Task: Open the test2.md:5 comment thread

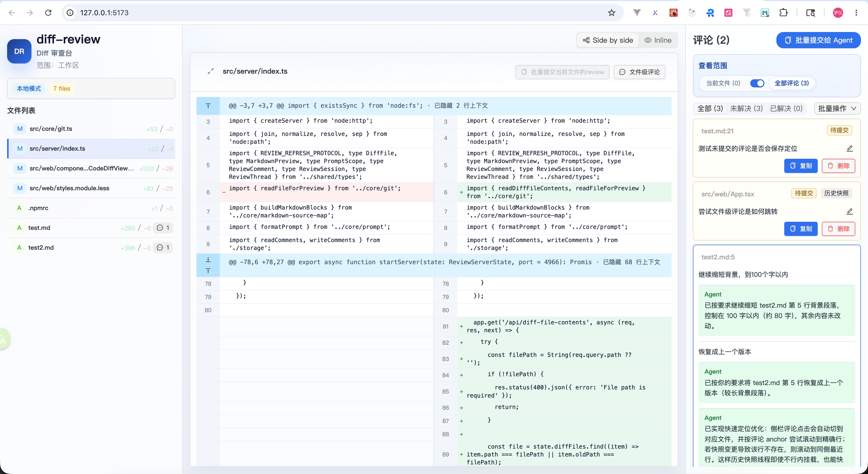Action: pyautogui.click(x=718, y=257)
